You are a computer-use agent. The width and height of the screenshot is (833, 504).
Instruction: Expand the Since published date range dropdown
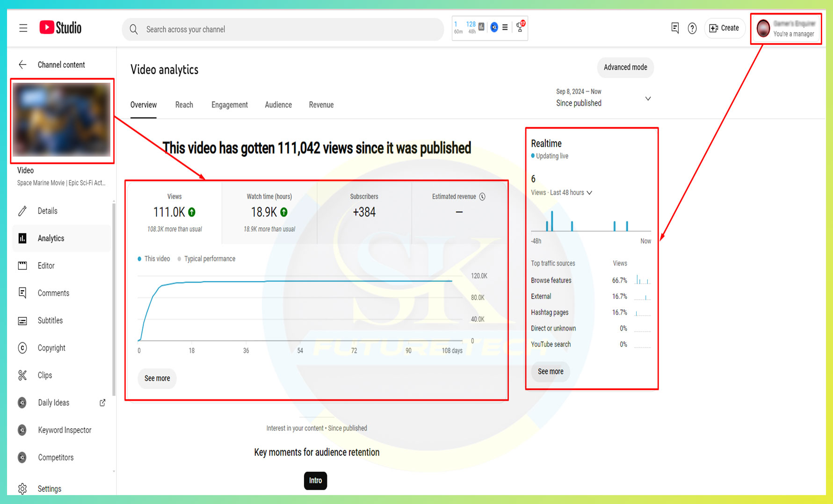point(648,99)
